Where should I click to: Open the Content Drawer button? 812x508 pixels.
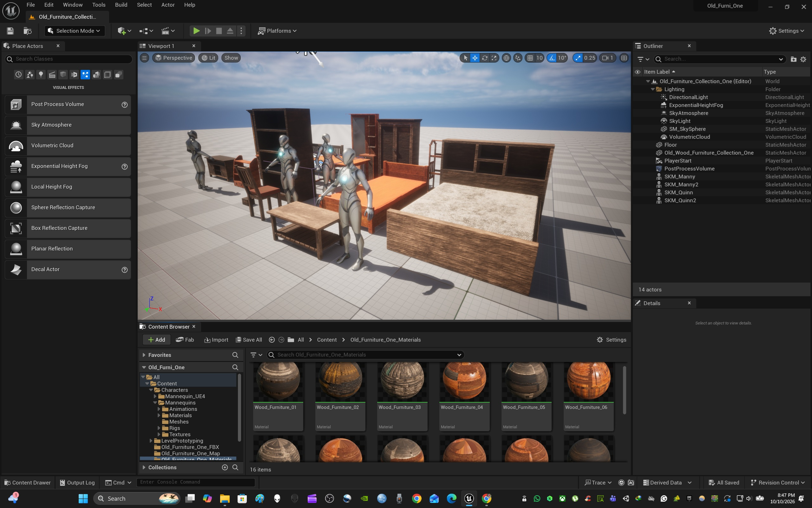[x=28, y=483]
